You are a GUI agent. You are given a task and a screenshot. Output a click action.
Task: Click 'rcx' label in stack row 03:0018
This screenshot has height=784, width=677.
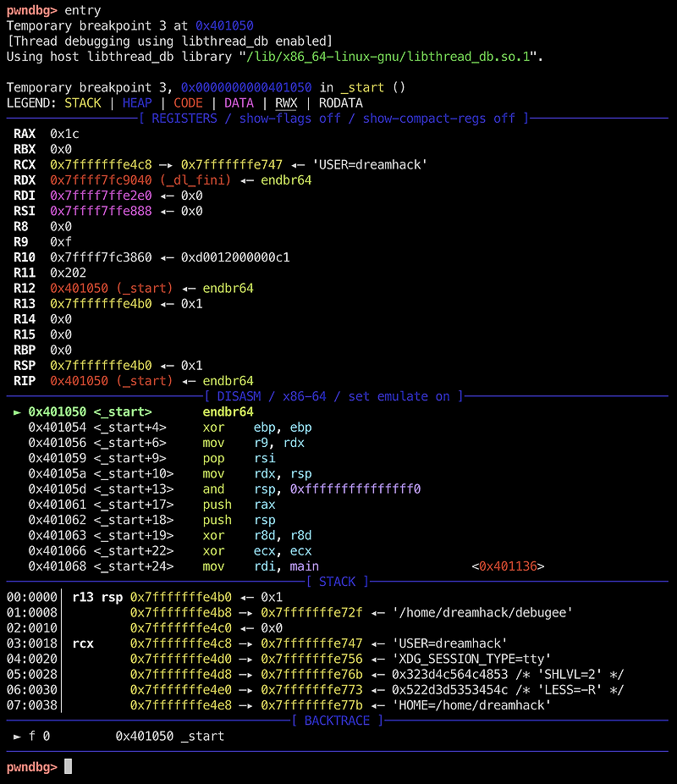83,643
